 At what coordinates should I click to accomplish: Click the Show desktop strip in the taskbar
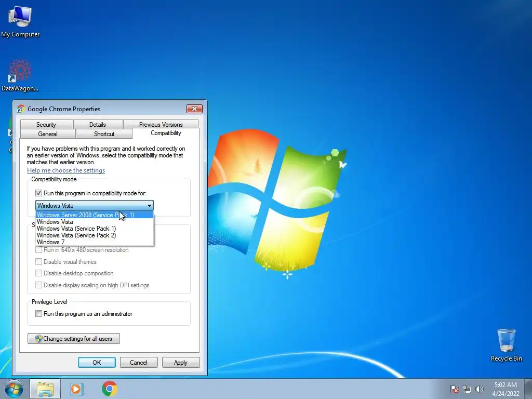coord(528,389)
